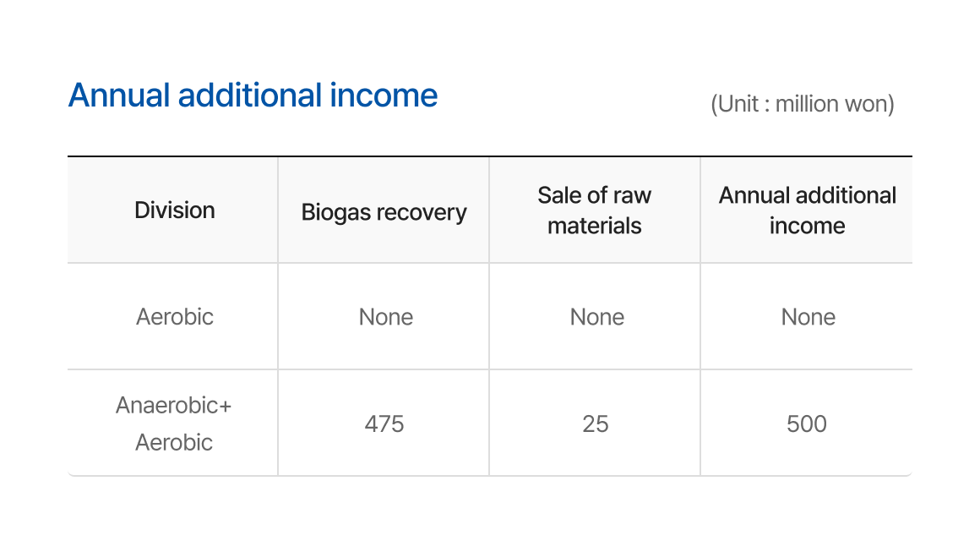Click 'million won' in the unit note
980x541 pixels.
point(832,104)
